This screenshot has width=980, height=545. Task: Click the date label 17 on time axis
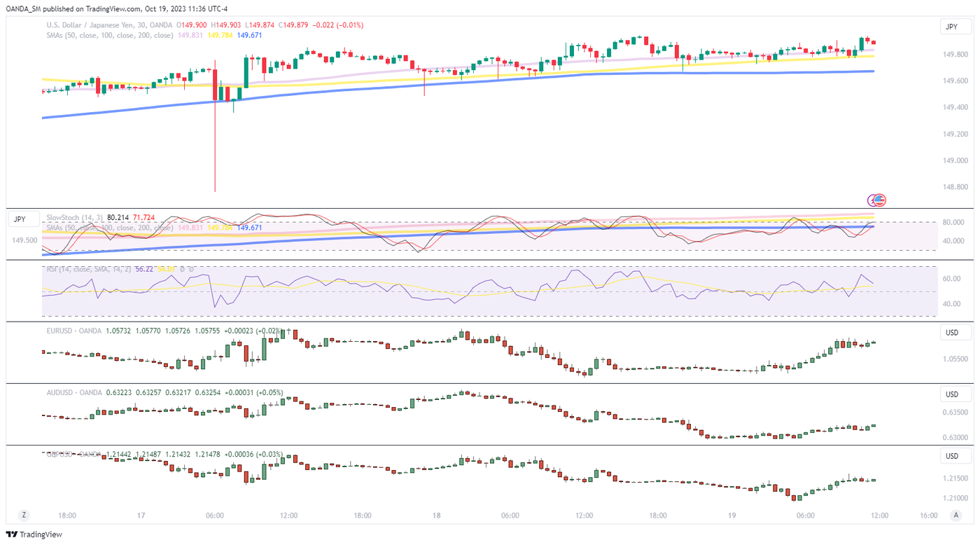pyautogui.click(x=141, y=516)
